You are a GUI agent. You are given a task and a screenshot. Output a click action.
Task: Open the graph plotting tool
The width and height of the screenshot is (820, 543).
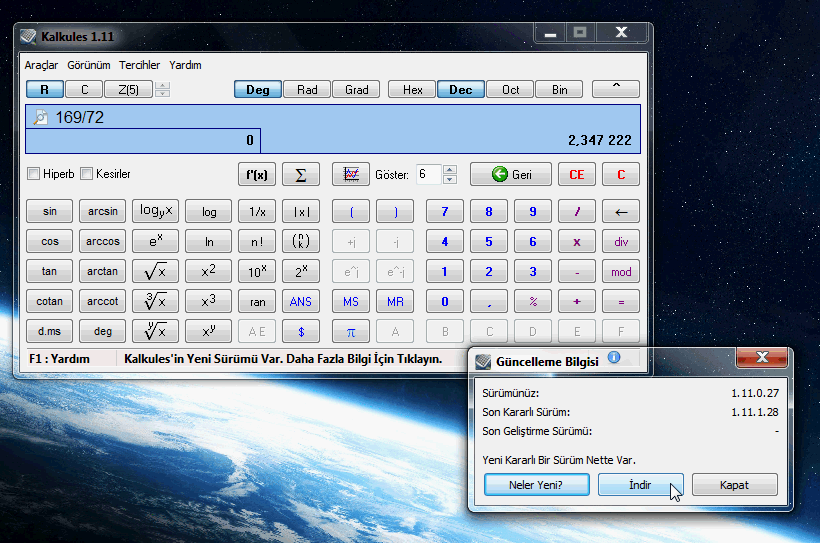[x=351, y=174]
